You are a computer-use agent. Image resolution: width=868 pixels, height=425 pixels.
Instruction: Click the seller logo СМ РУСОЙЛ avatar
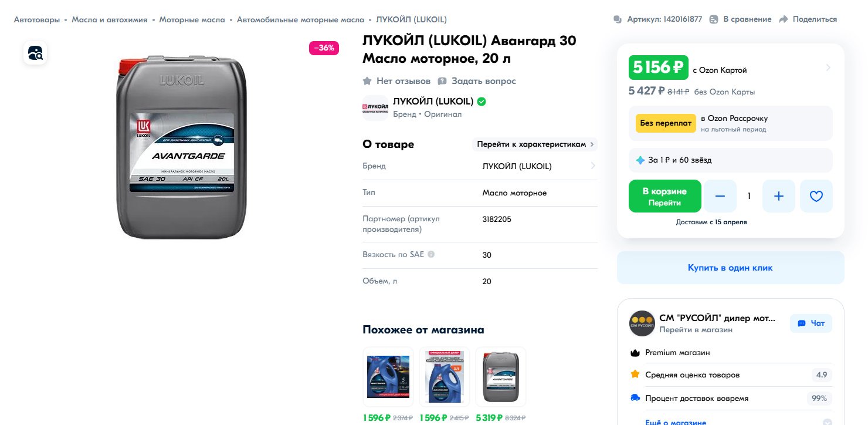tap(642, 323)
